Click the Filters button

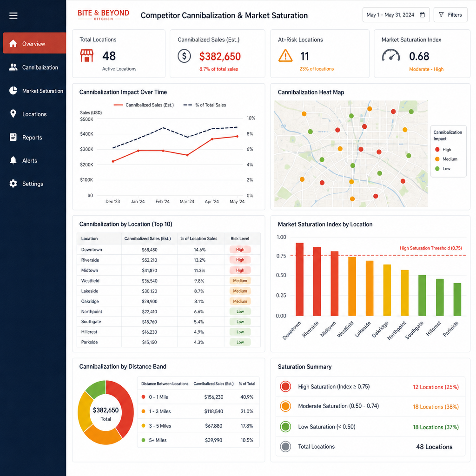[x=450, y=15]
